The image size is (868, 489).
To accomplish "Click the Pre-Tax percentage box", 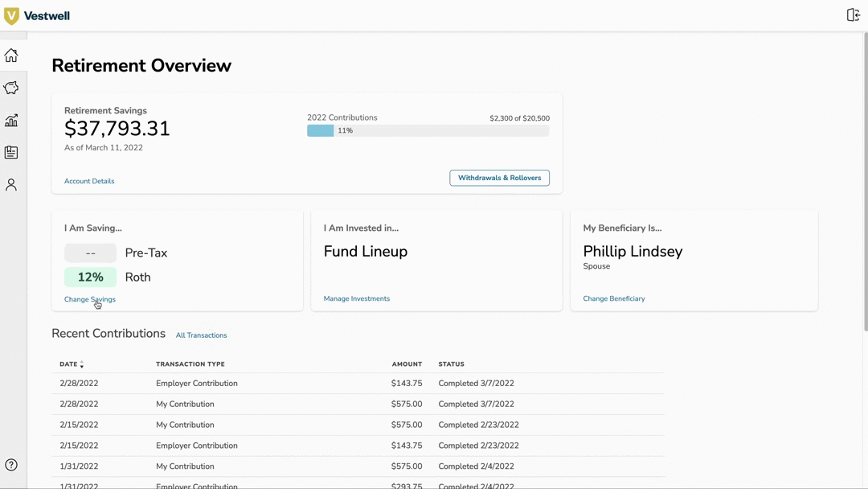I will click(x=90, y=253).
